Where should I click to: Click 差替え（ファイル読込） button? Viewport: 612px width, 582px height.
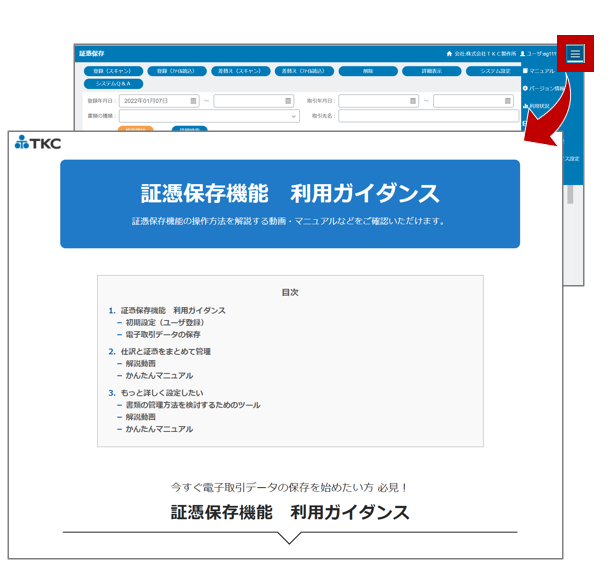coord(304,71)
